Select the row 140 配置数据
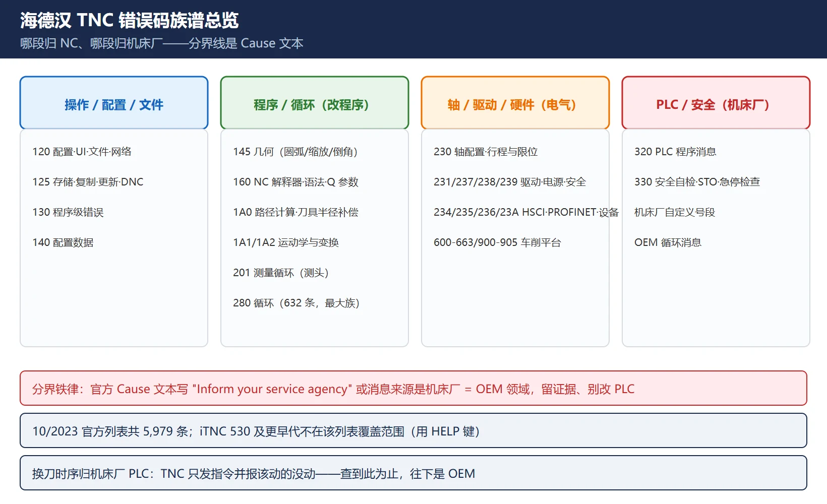This screenshot has width=827, height=504. (63, 242)
